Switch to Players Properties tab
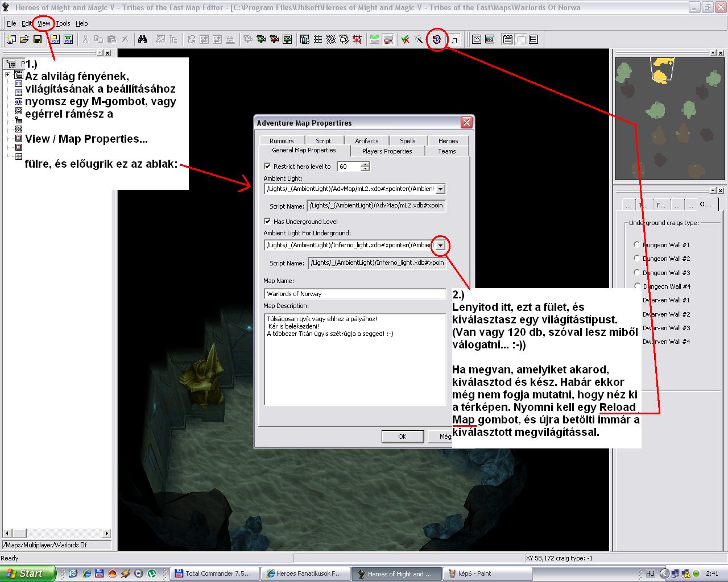Screen dimensions: 728x582 click(x=387, y=151)
